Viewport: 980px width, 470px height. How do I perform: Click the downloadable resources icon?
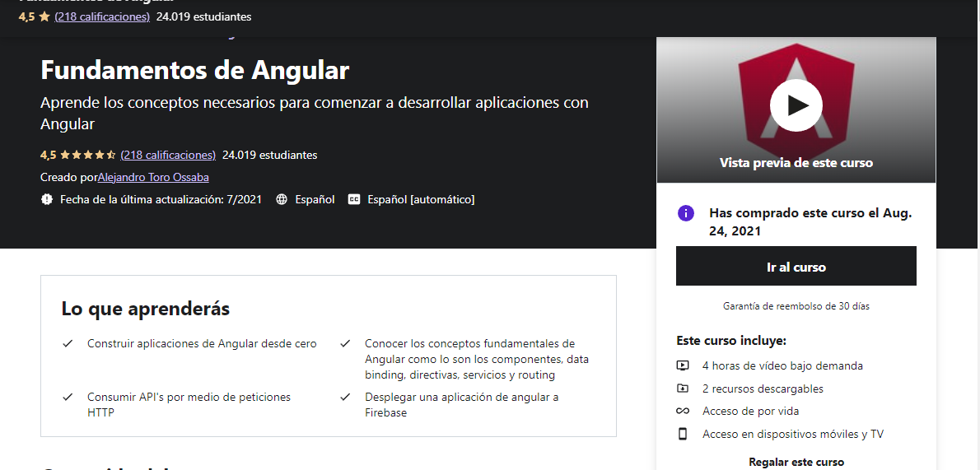[x=683, y=389]
